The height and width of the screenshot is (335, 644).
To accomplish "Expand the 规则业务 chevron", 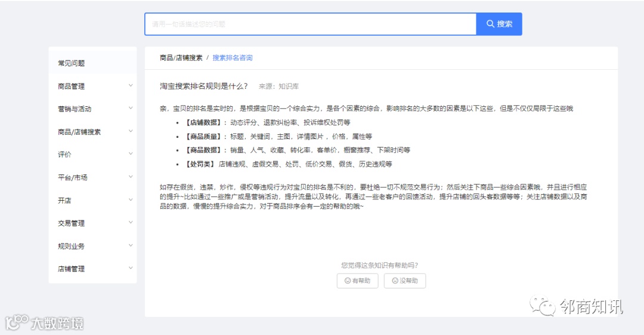I will coord(131,245).
